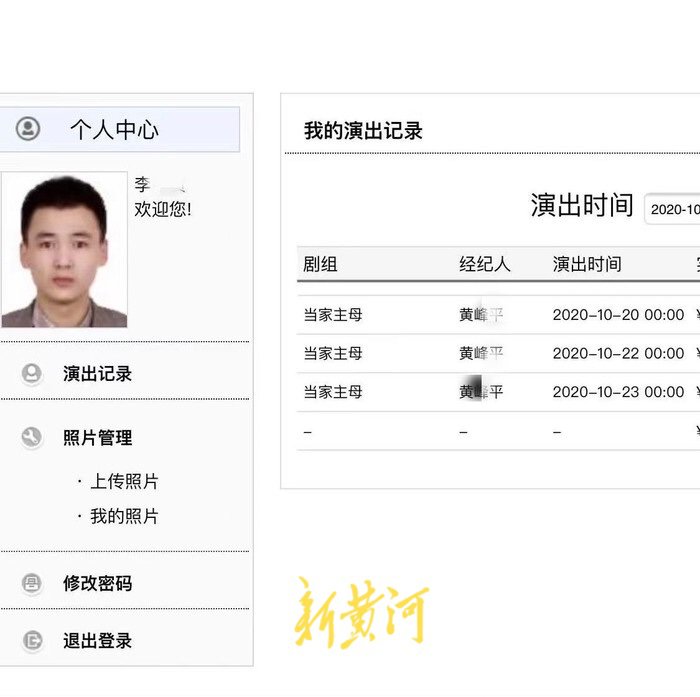Click the date 2020-10-22 00:00

pyautogui.click(x=618, y=353)
